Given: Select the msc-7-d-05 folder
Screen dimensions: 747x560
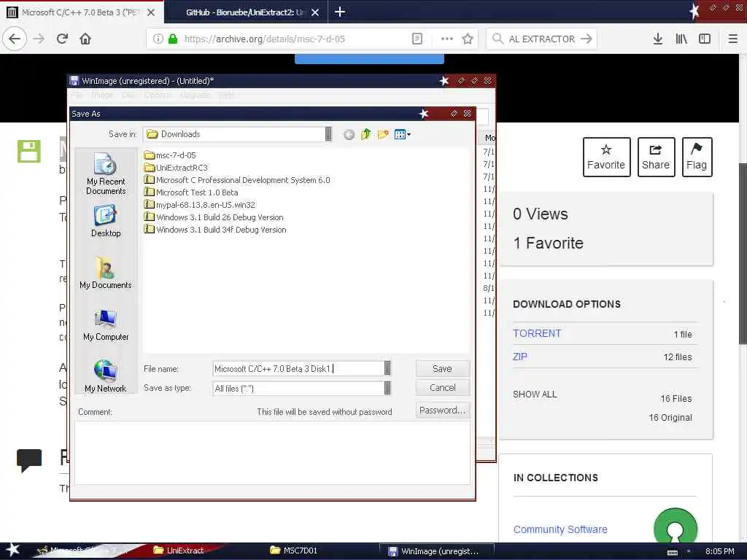Looking at the screenshot, I should [x=170, y=155].
